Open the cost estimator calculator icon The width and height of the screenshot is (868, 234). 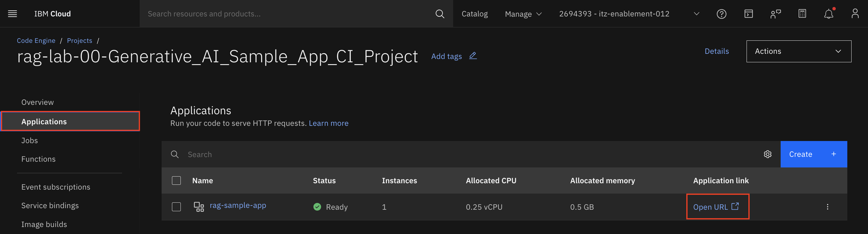[x=802, y=14]
